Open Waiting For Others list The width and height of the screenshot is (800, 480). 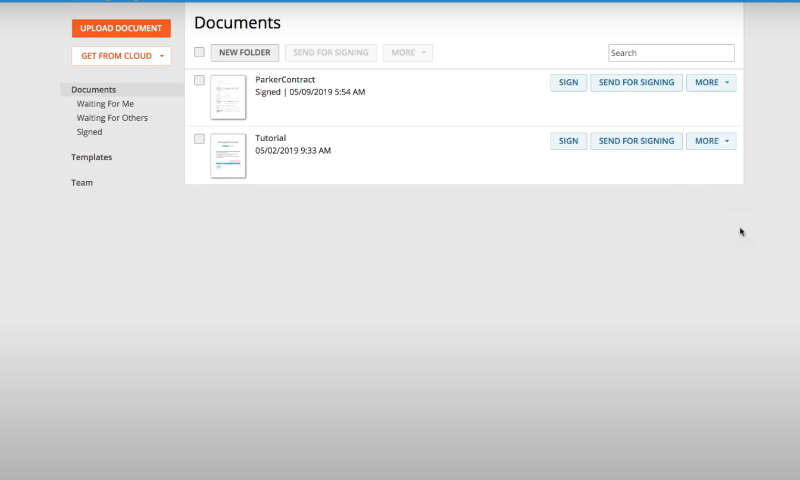tap(112, 118)
